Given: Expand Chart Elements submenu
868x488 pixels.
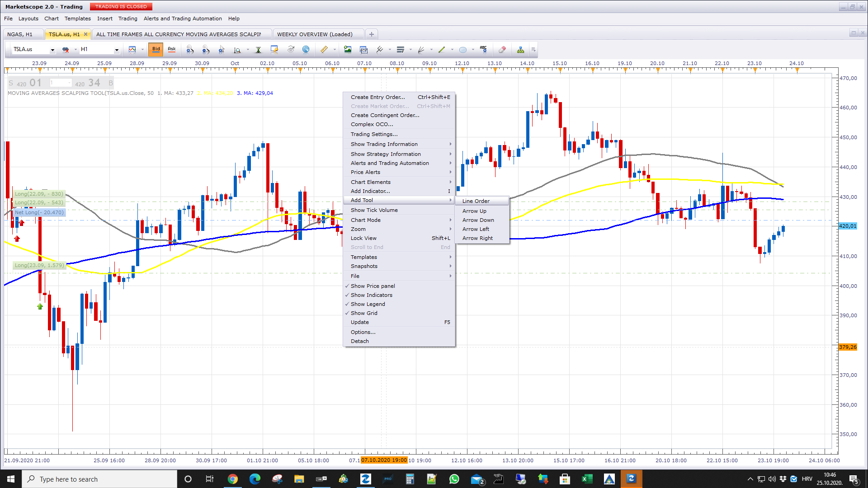Looking at the screenshot, I should tap(399, 182).
